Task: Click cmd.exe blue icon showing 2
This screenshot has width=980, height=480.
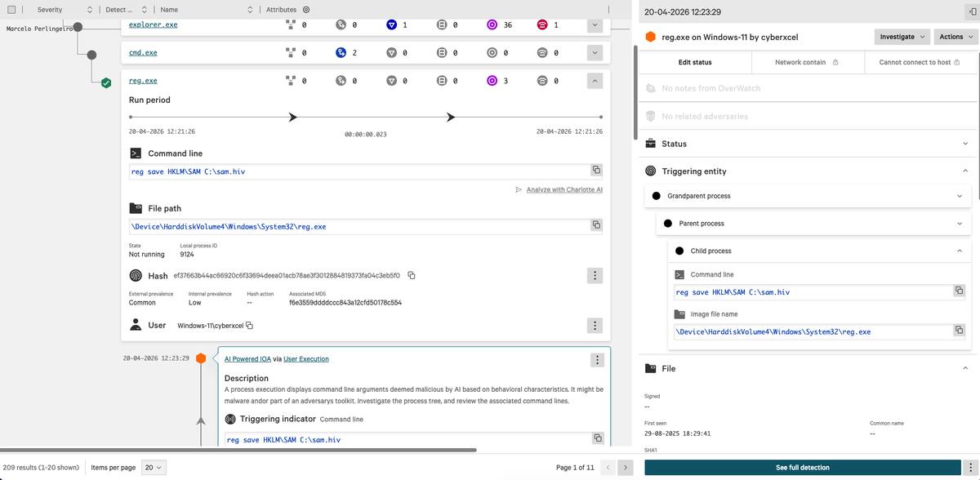Action: pyautogui.click(x=341, y=53)
